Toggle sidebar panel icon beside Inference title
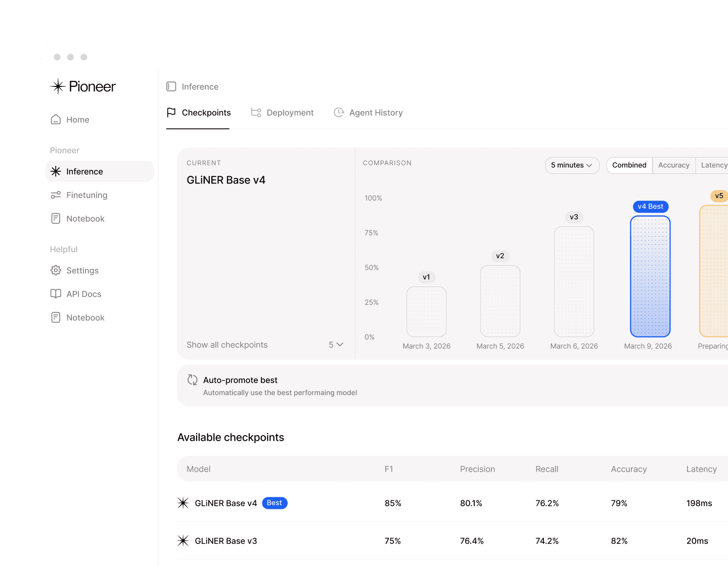The image size is (728, 566). click(x=171, y=86)
